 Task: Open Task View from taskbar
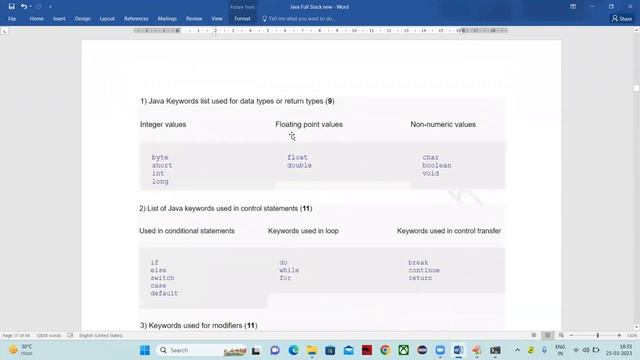256,350
